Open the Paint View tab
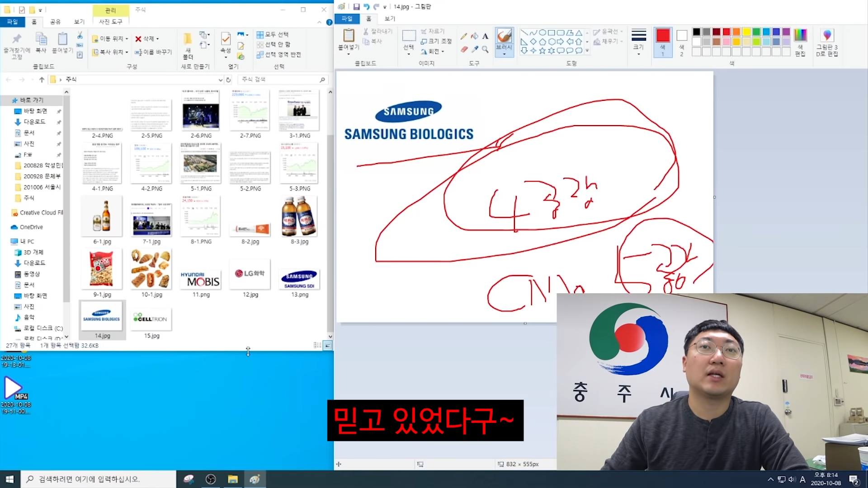The width and height of the screenshot is (868, 488). click(390, 19)
